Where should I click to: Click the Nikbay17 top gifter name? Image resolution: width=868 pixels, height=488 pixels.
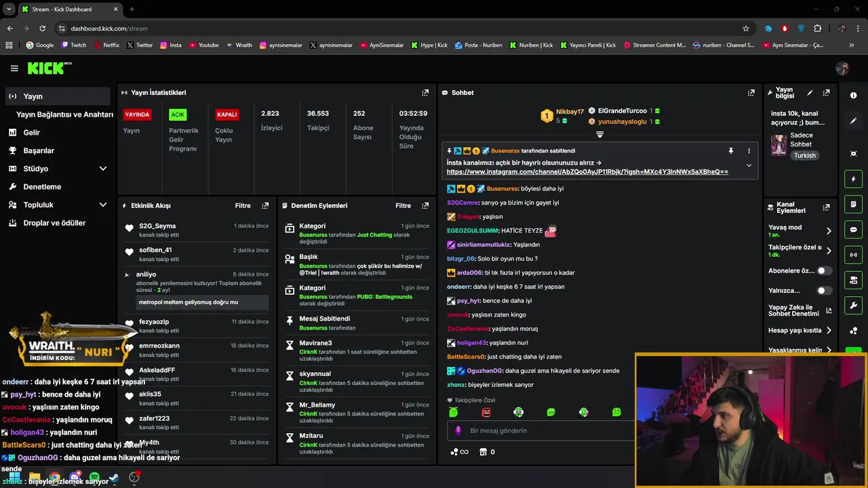tap(570, 112)
